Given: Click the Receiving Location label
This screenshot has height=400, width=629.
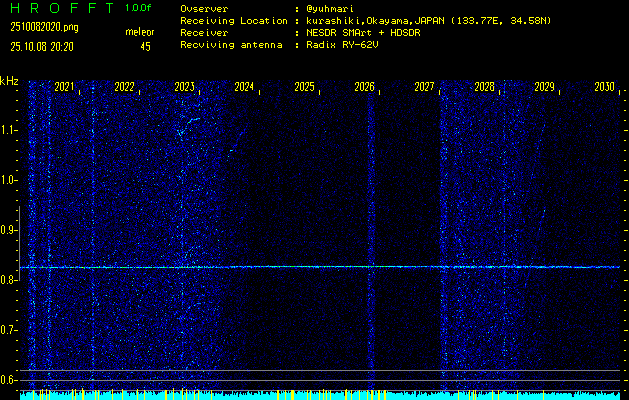Looking at the screenshot, I should [x=234, y=21].
